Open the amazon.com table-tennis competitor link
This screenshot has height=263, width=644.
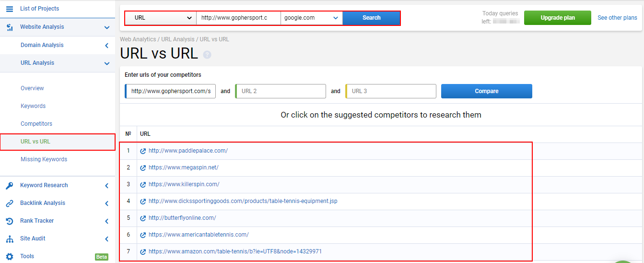[235, 251]
